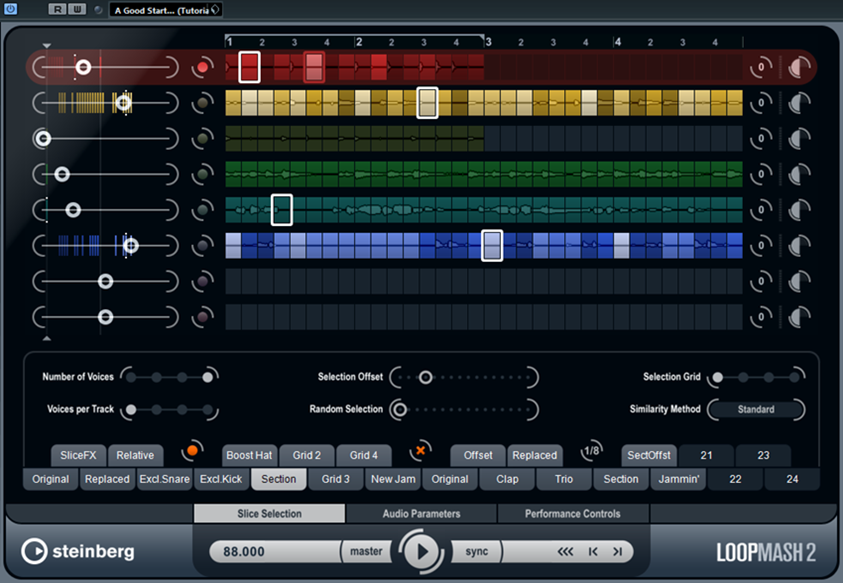Click the red track's volume half-circle icon
The height and width of the screenshot is (583, 843).
tap(800, 68)
